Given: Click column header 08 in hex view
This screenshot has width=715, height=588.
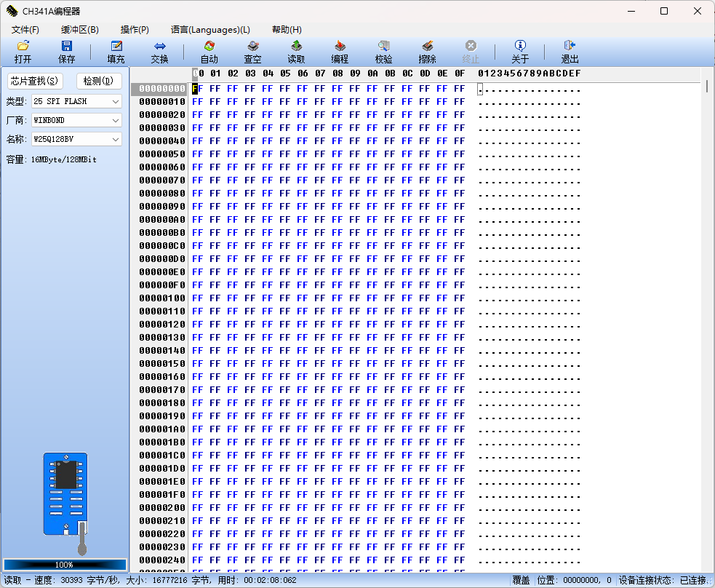Looking at the screenshot, I should [337, 73].
